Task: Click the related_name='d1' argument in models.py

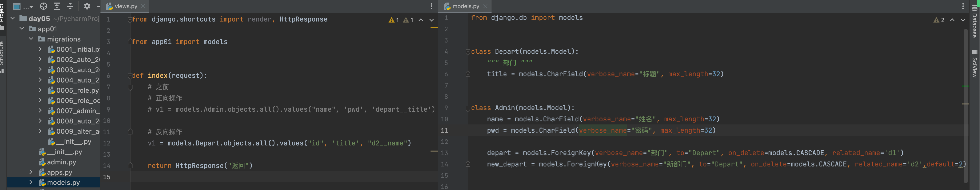Action: tap(865, 153)
